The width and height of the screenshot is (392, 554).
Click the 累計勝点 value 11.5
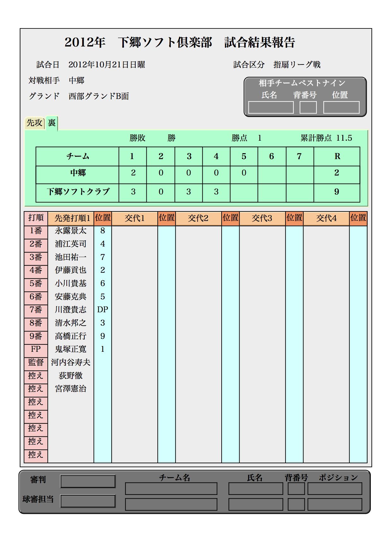tap(344, 138)
